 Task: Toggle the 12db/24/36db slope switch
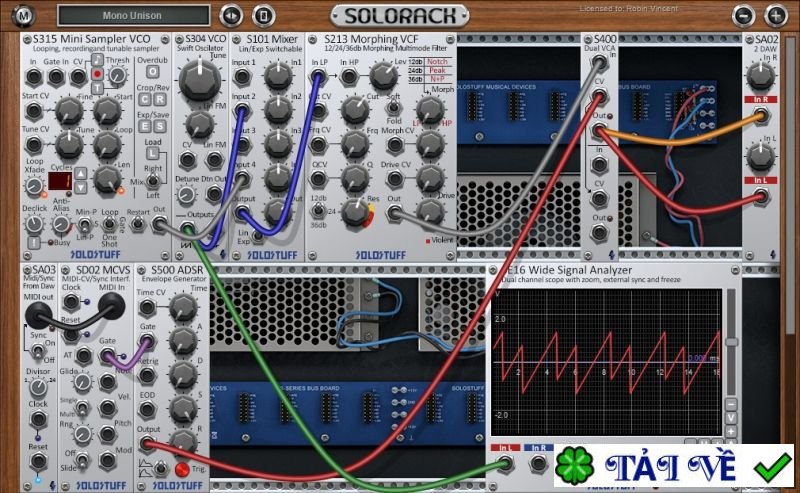pos(318,210)
